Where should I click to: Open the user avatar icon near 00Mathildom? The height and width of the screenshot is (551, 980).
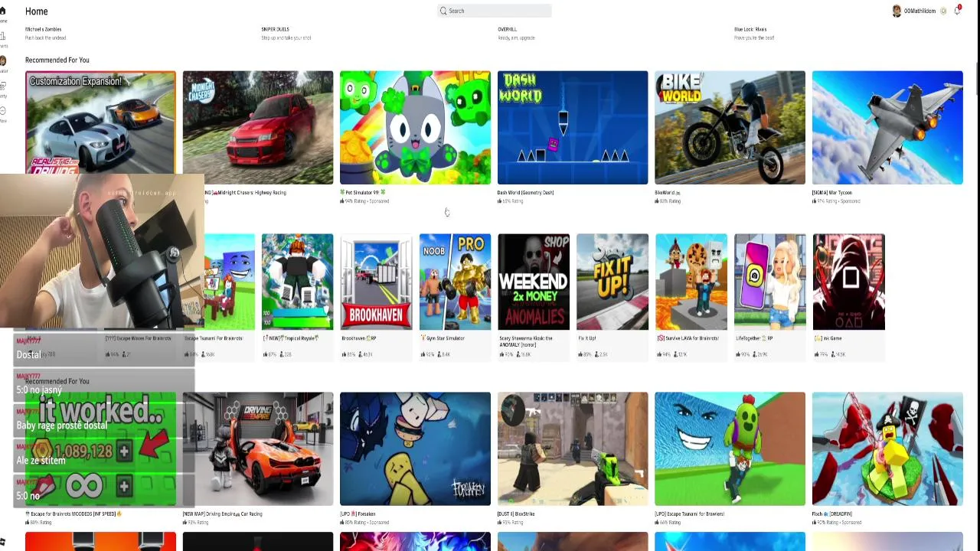click(897, 11)
